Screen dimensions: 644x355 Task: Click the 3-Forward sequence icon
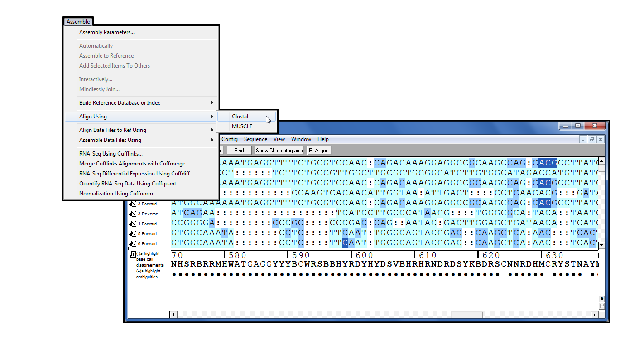134,204
